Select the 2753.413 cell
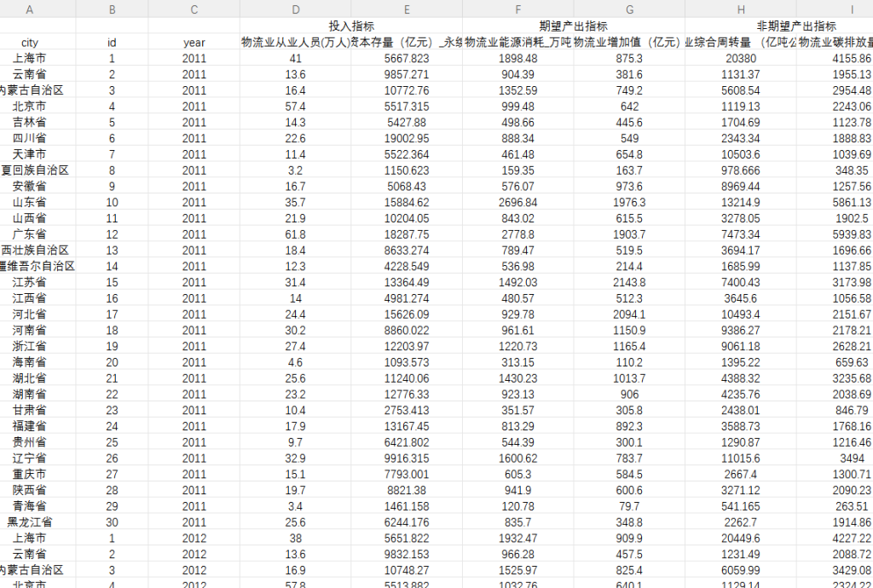The image size is (873, 588). 407,411
